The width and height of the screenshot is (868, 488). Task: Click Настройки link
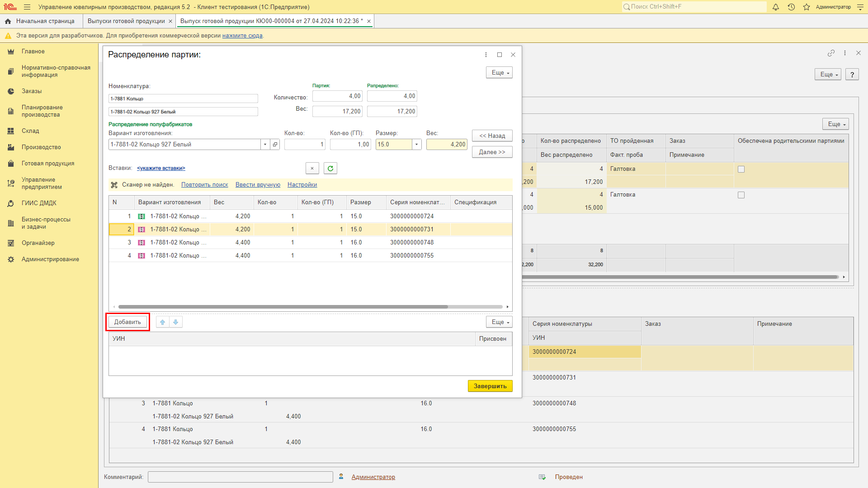click(x=302, y=185)
